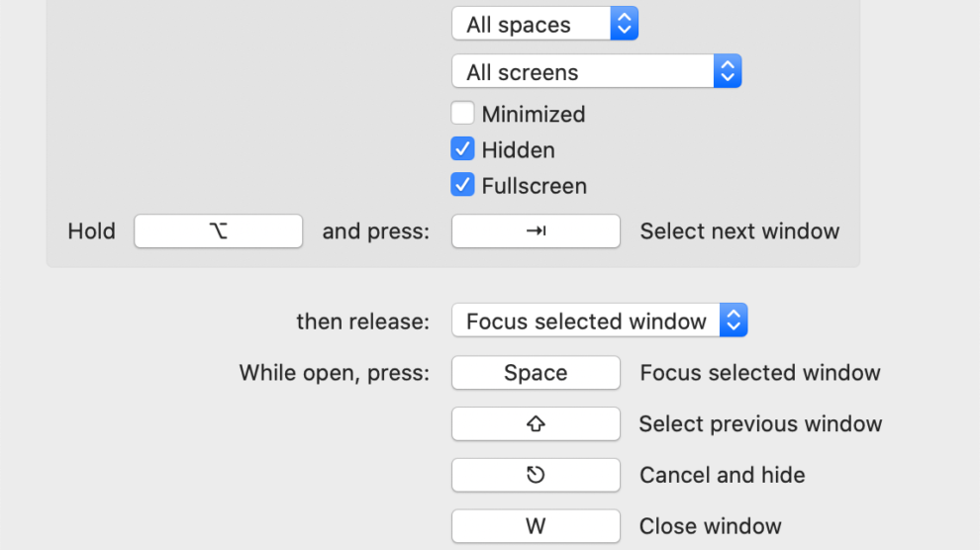
Task: Click the Shift arrow symbol shortcut field
Action: click(x=536, y=423)
